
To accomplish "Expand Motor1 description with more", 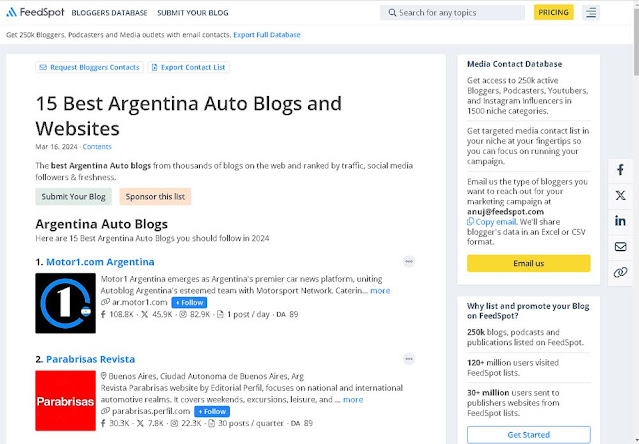I will coord(380,291).
